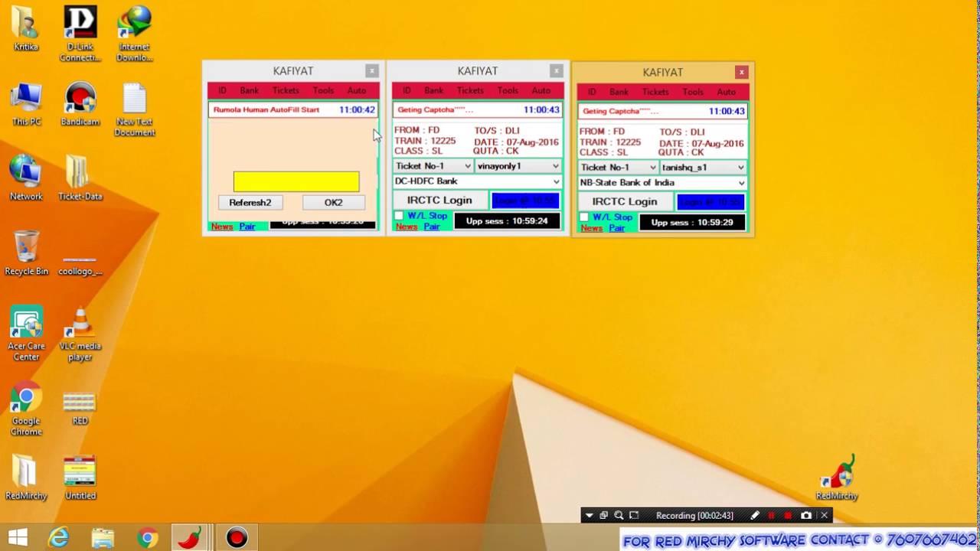The height and width of the screenshot is (551, 980).
Task: Stop the recording with the red square
Action: coord(788,516)
